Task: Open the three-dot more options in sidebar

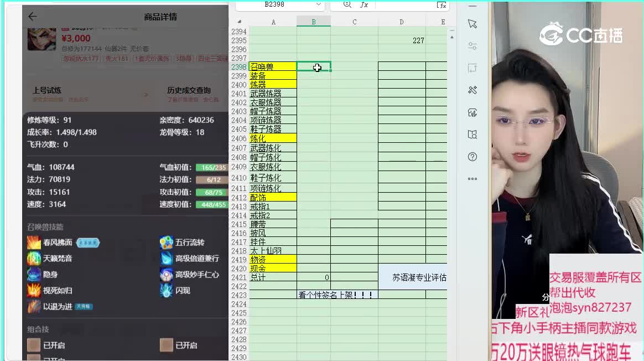Action: [x=472, y=179]
